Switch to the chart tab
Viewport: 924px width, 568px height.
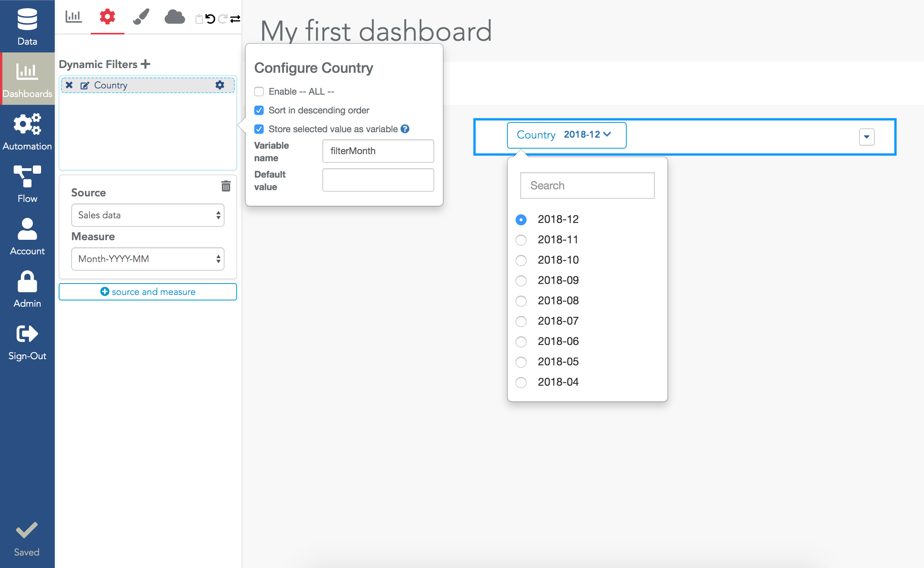(x=74, y=17)
